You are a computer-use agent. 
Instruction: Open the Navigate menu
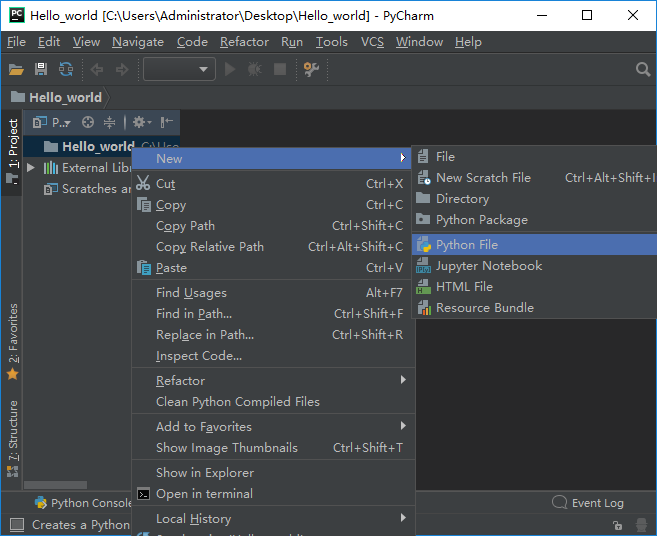(138, 42)
